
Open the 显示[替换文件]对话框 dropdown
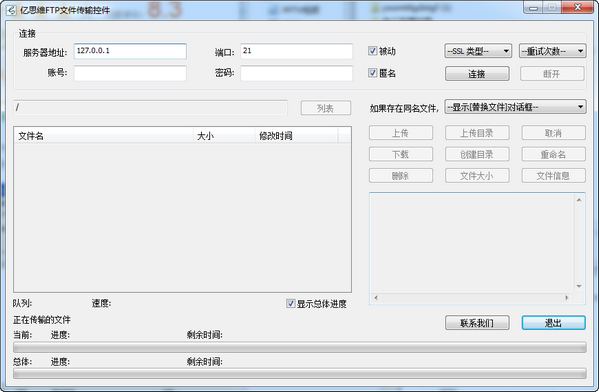click(515, 107)
